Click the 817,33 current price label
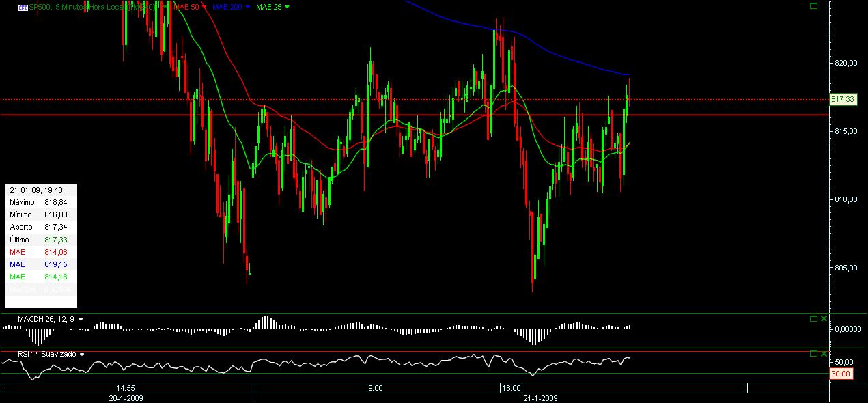 tap(843, 99)
